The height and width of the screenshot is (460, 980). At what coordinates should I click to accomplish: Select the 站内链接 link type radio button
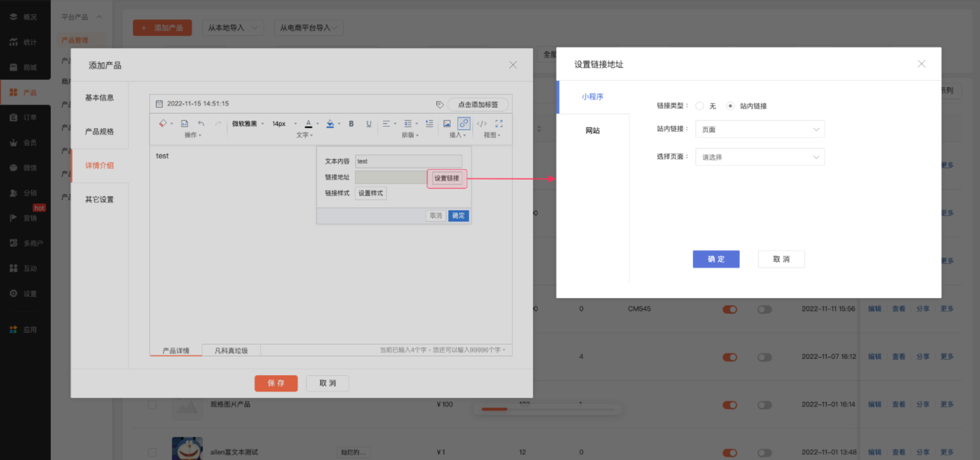[x=730, y=106]
